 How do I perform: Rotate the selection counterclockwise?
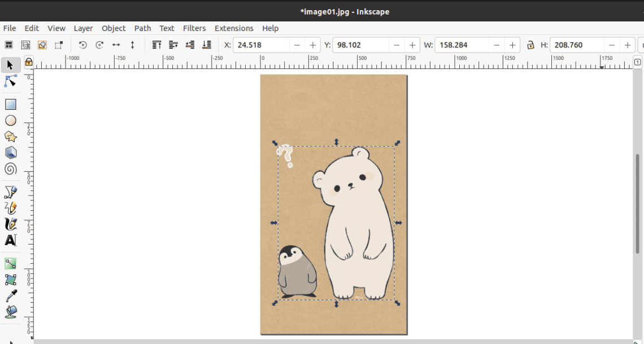pos(82,45)
